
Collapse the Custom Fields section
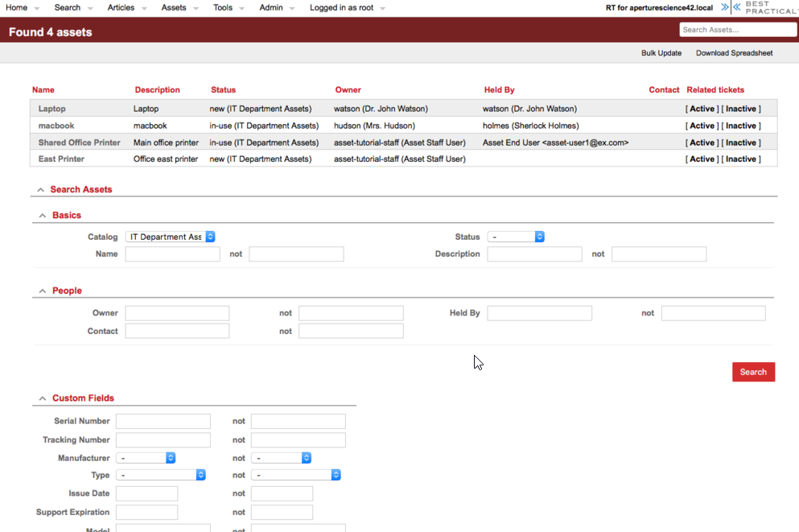pyautogui.click(x=43, y=398)
